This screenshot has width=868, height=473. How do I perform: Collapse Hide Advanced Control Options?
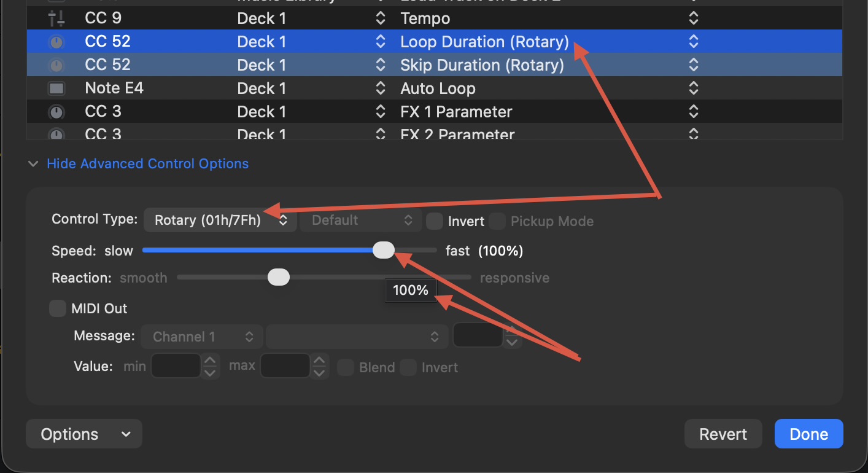[147, 164]
